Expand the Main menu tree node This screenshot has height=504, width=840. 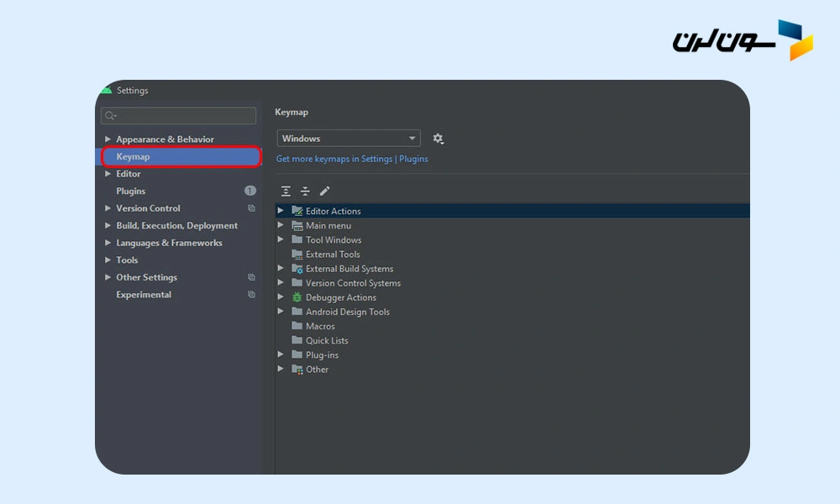click(x=281, y=225)
